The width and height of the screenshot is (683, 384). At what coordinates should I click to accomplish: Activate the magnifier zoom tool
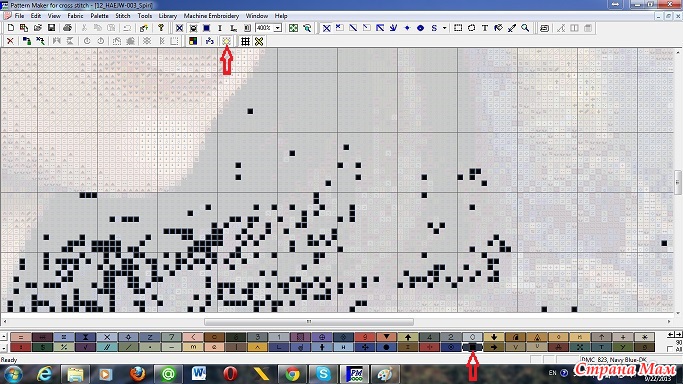pos(525,28)
